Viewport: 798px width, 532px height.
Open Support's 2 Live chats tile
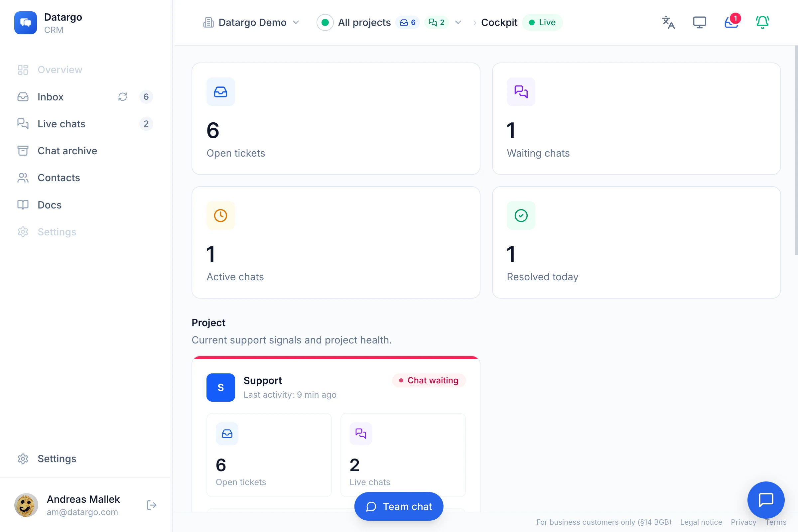point(403,455)
